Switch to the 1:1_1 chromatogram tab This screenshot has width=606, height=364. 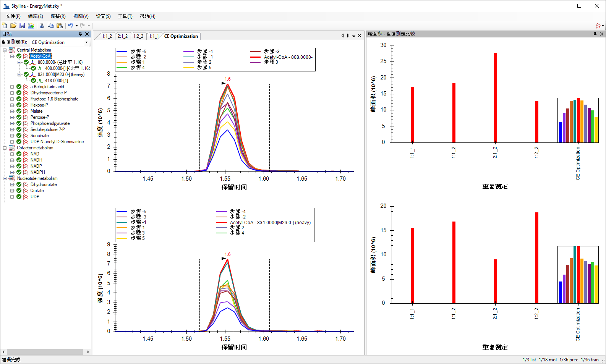[154, 36]
